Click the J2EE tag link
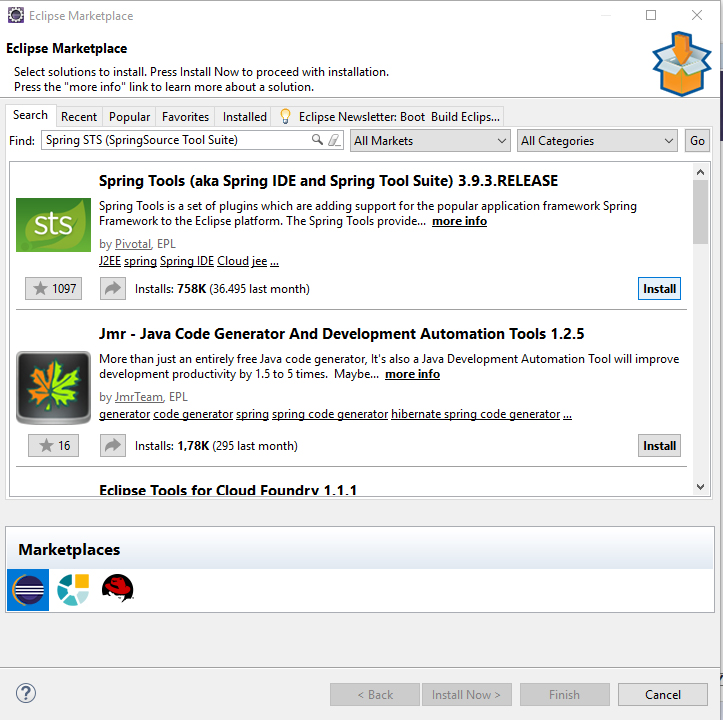 (x=110, y=261)
